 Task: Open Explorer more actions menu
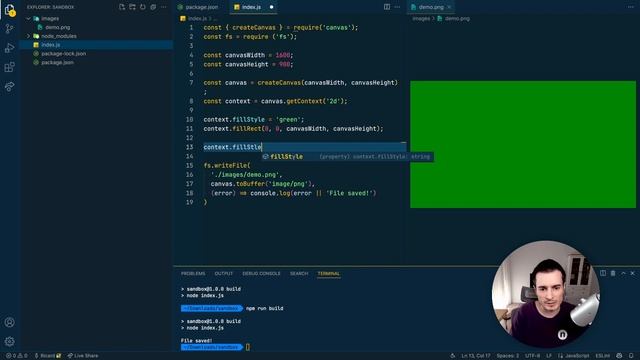[163, 7]
